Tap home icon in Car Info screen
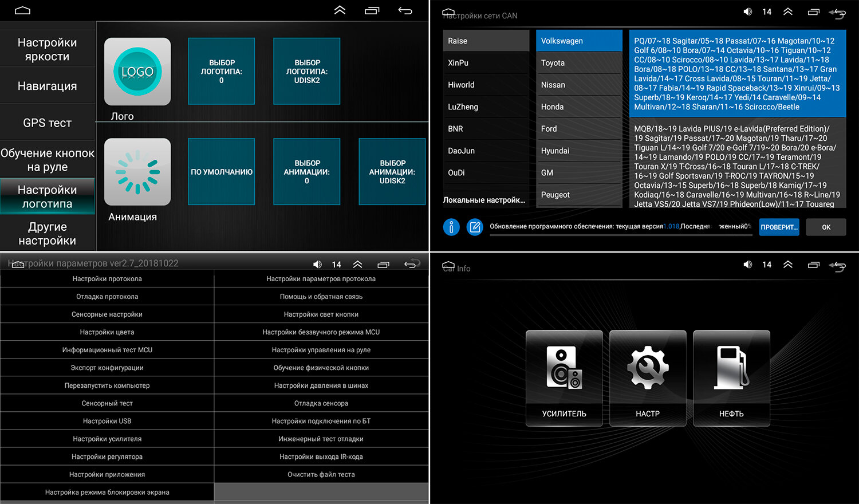The image size is (859, 504). coord(448,265)
